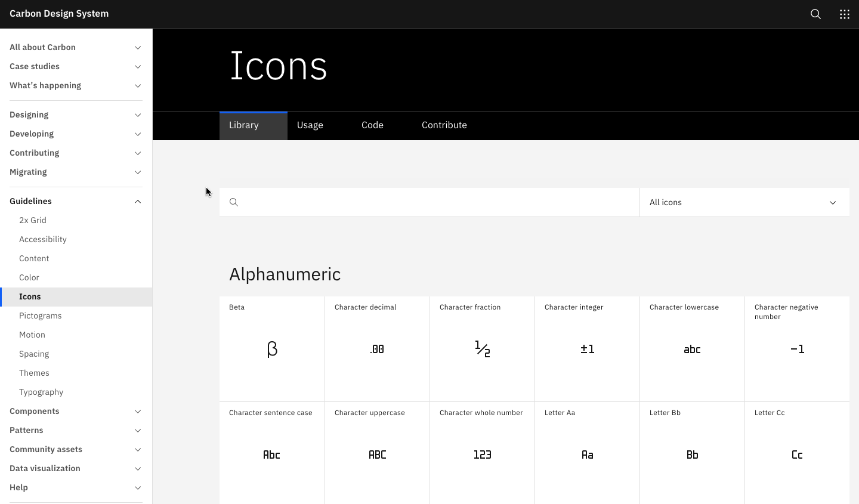
Task: Select the Beta icon tile
Action: click(x=272, y=348)
